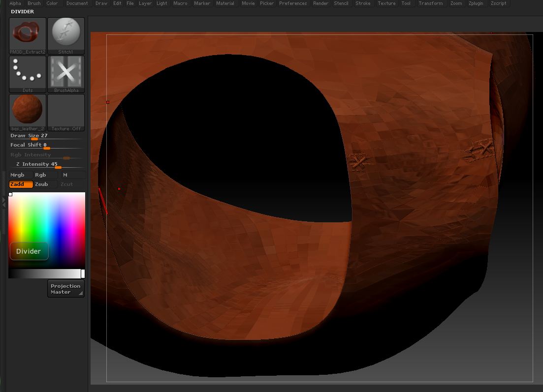The width and height of the screenshot is (543, 392).
Task: Select the Stitch1 brush icon
Action: tap(66, 34)
